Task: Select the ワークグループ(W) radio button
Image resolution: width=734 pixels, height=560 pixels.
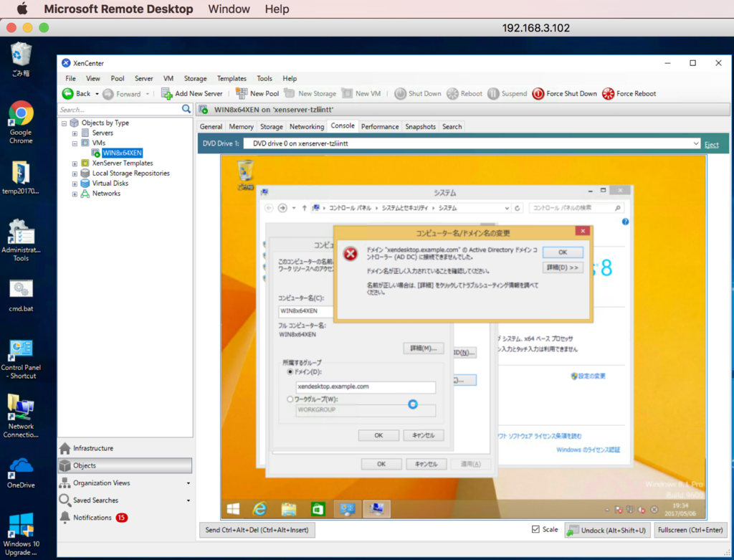Action: pyautogui.click(x=290, y=399)
